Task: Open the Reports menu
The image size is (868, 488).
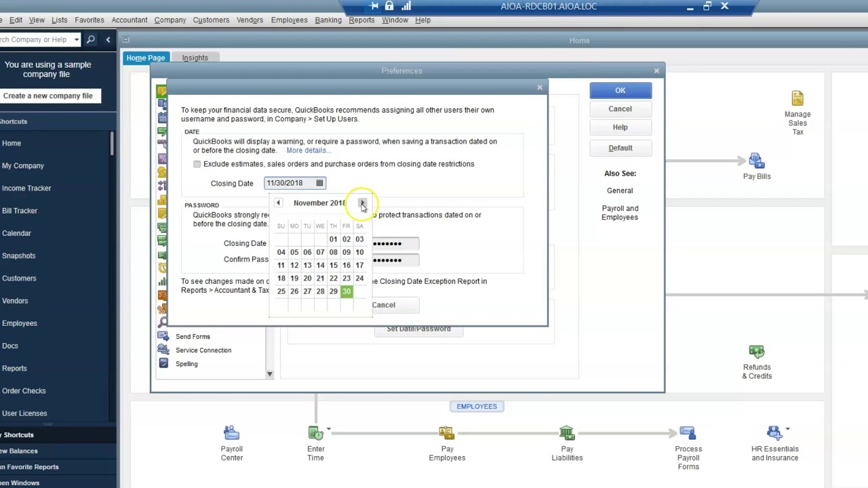Action: click(x=361, y=20)
